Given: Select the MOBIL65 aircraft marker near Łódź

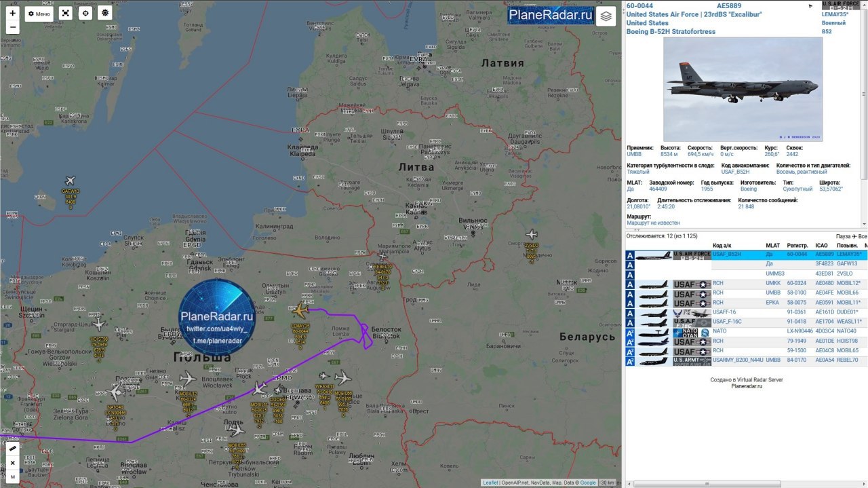Looking at the screenshot, I should [x=237, y=430].
